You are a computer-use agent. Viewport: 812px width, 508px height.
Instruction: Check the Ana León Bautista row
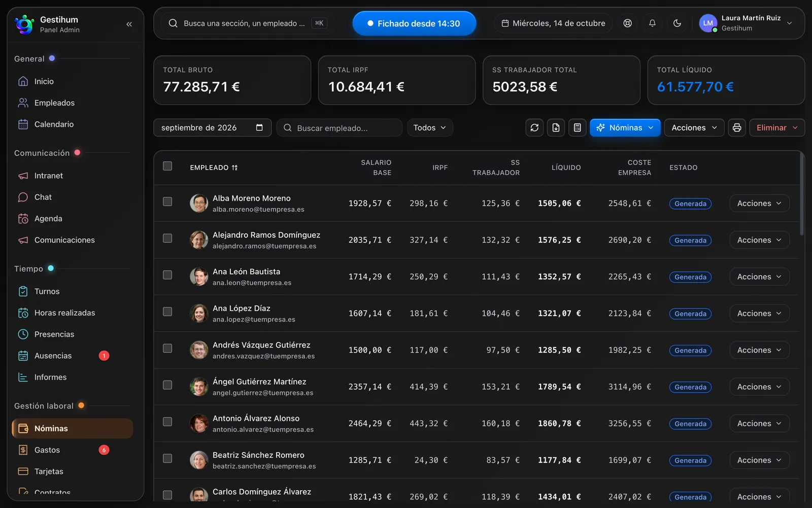pos(167,275)
